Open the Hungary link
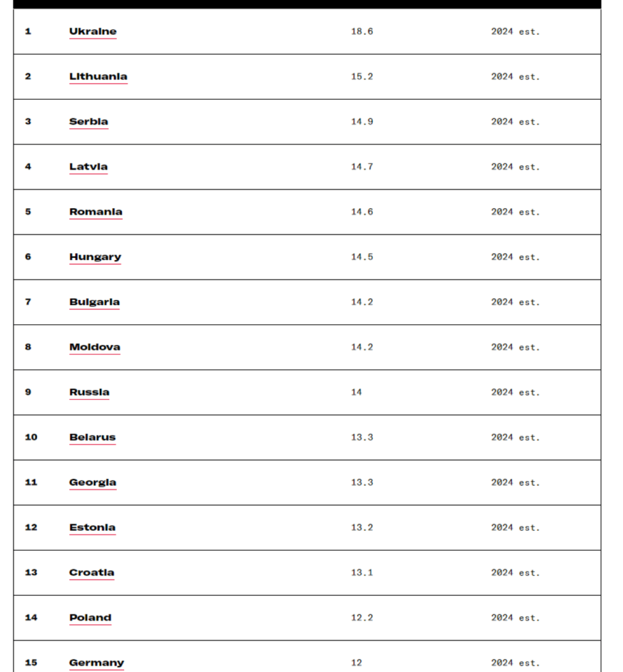Image resolution: width=623 pixels, height=672 pixels. [95, 257]
